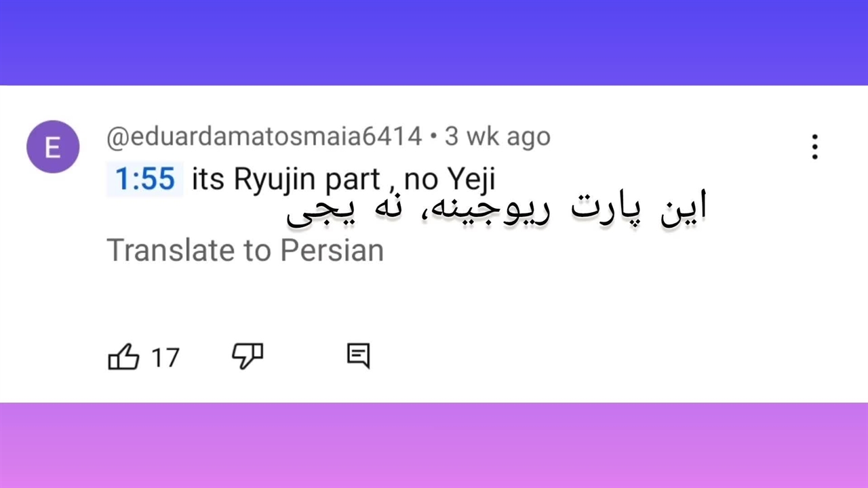Open replies using the comment bubble icon
Viewport: 868px width, 488px height.
358,354
